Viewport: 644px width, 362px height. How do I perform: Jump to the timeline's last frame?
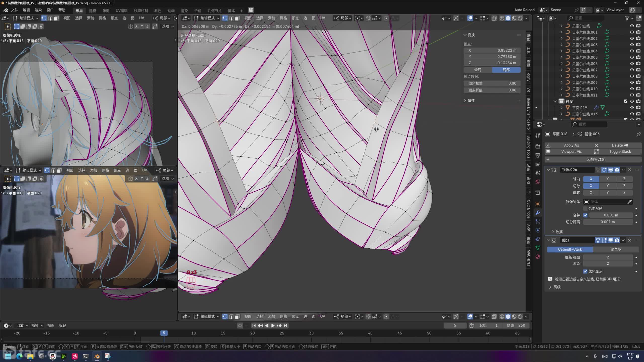coord(285,326)
